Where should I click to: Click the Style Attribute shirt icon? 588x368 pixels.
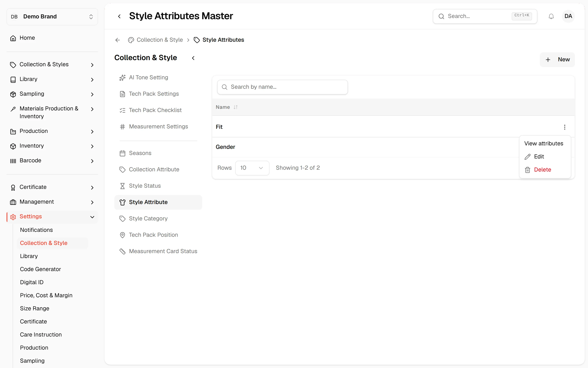tap(122, 202)
